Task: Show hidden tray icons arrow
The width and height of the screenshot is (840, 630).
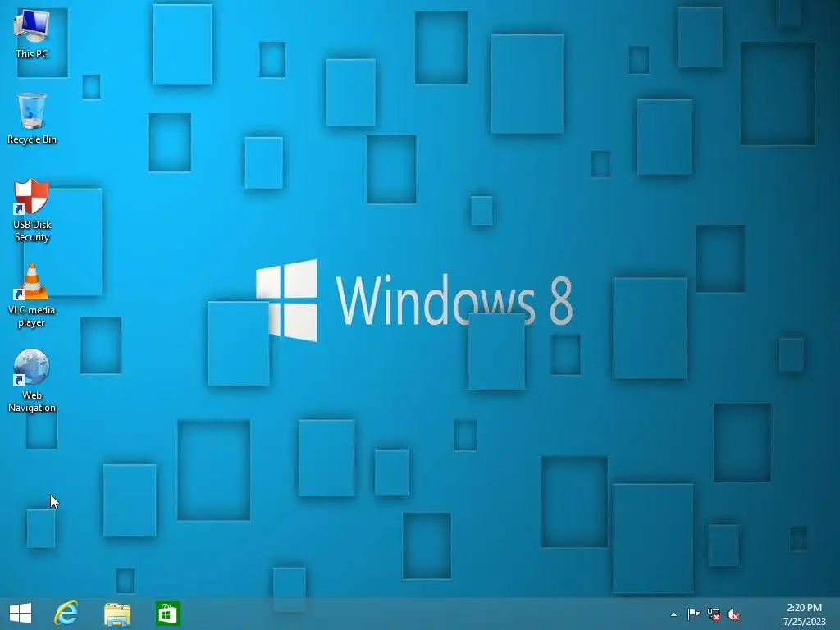Action: coord(673,614)
